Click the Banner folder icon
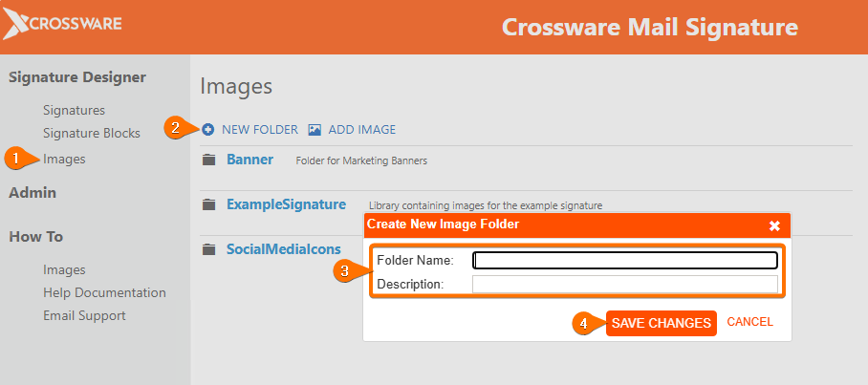The width and height of the screenshot is (868, 385). 209,160
